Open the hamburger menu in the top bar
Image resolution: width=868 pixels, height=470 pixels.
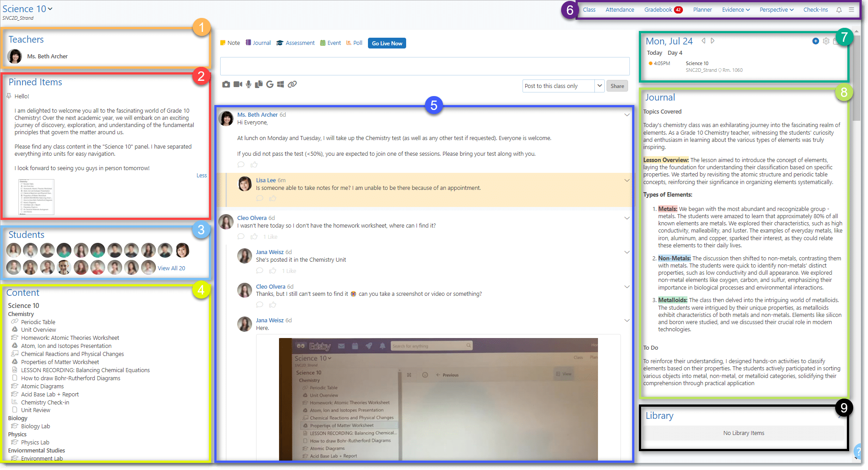pyautogui.click(x=851, y=10)
